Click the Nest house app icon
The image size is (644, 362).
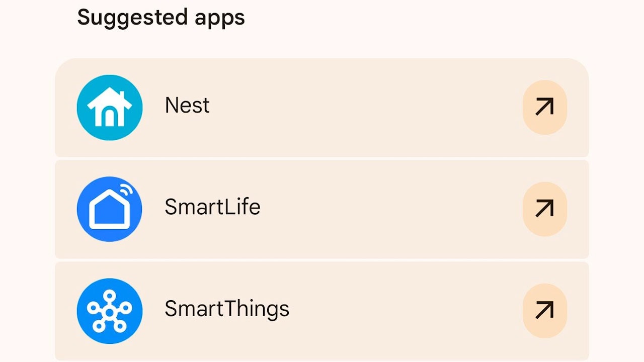click(110, 108)
